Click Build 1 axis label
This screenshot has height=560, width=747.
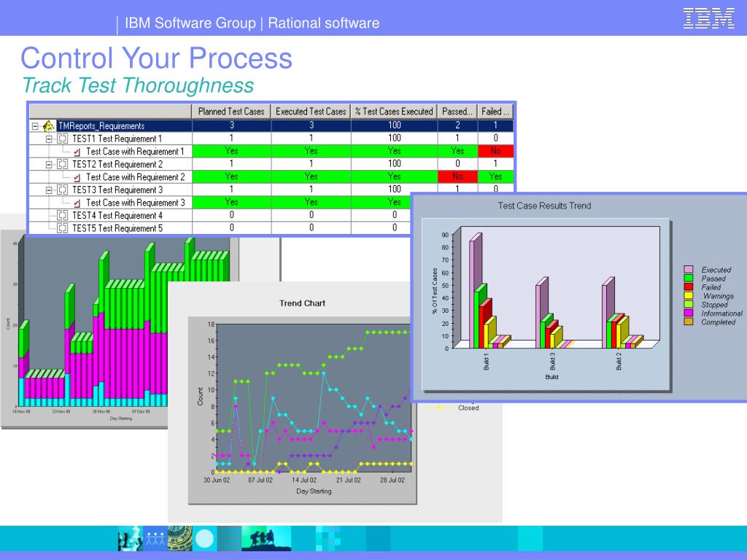pos(486,362)
